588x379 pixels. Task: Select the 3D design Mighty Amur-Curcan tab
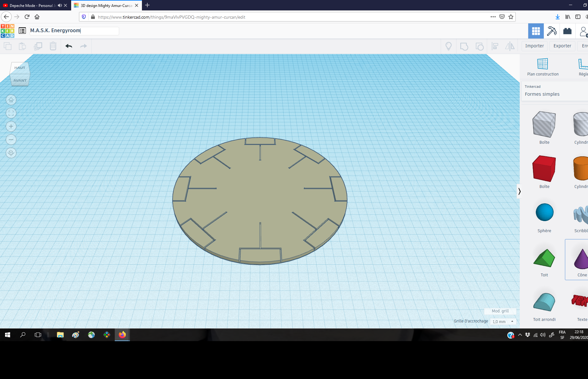[106, 5]
